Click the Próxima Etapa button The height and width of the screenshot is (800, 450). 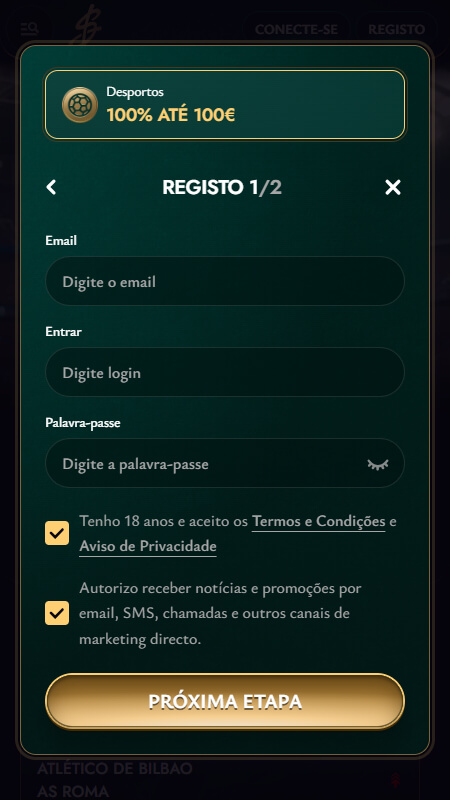point(225,702)
